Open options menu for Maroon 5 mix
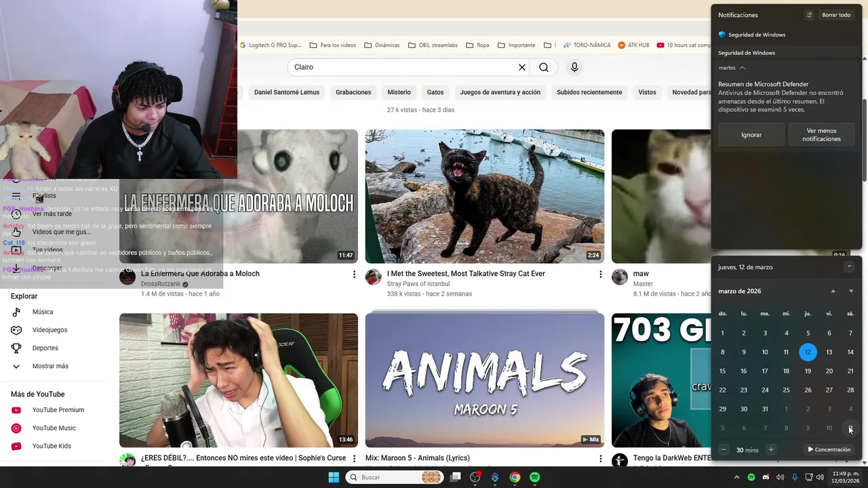Viewport: 868px width, 488px height. (600, 458)
